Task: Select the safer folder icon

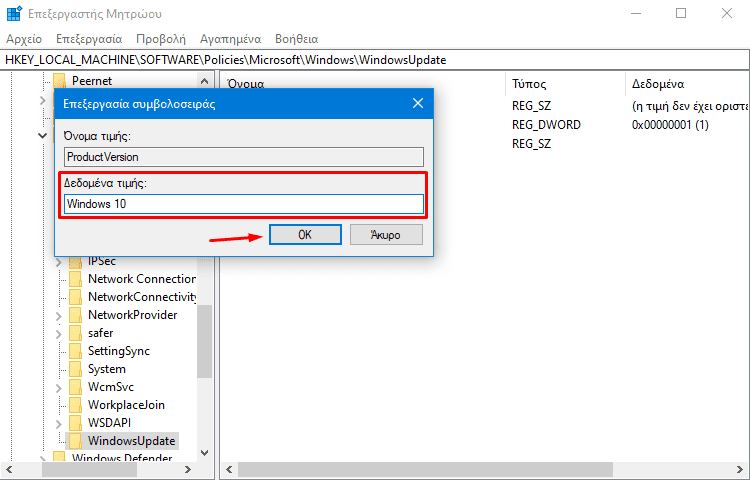Action: [75, 333]
